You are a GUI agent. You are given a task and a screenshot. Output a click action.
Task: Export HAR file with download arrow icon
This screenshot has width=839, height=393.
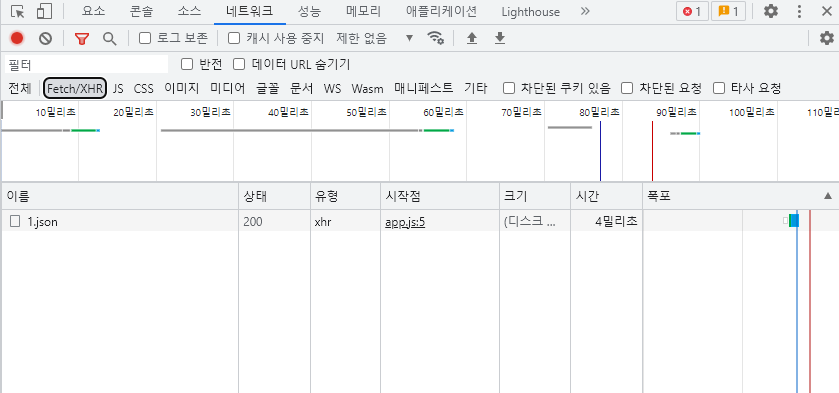click(500, 38)
